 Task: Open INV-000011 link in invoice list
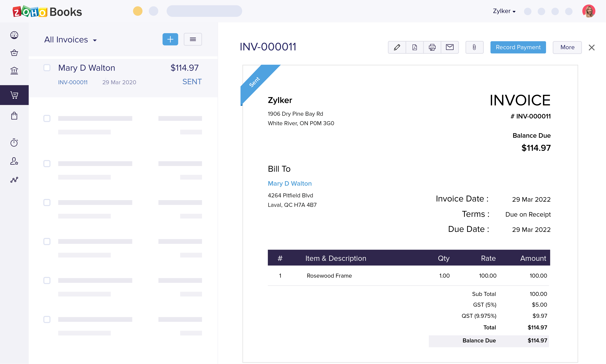point(73,82)
